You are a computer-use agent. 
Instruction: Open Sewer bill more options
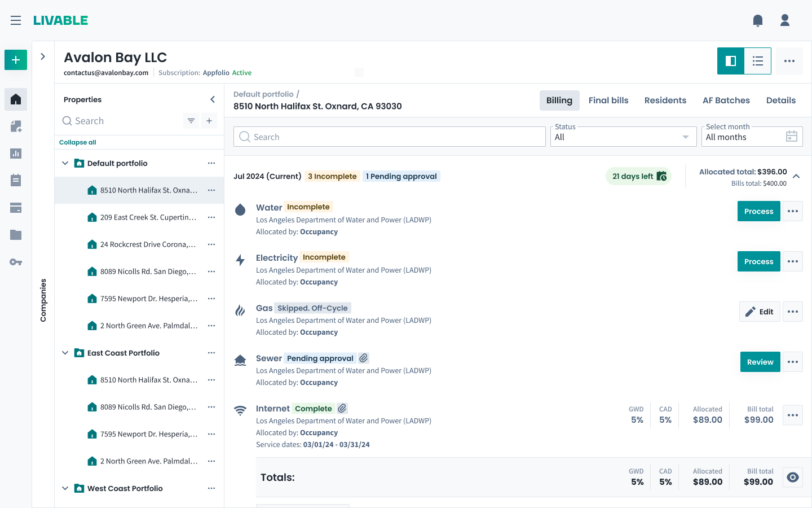pyautogui.click(x=793, y=362)
